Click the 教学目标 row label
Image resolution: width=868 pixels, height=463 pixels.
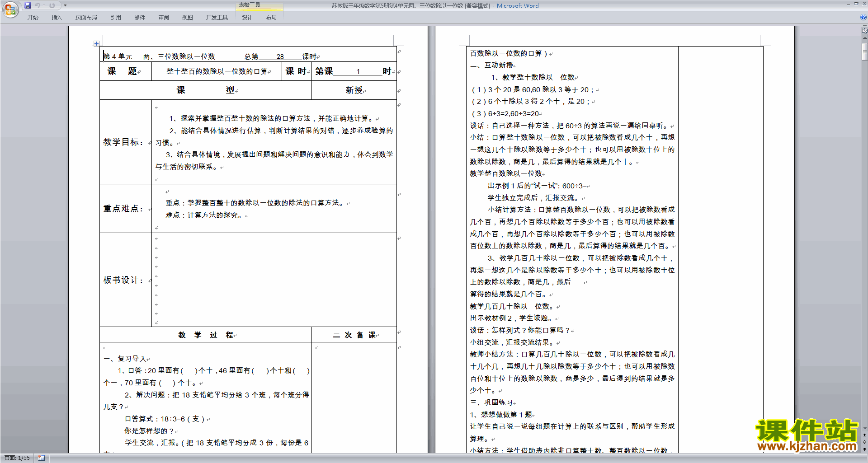[123, 142]
